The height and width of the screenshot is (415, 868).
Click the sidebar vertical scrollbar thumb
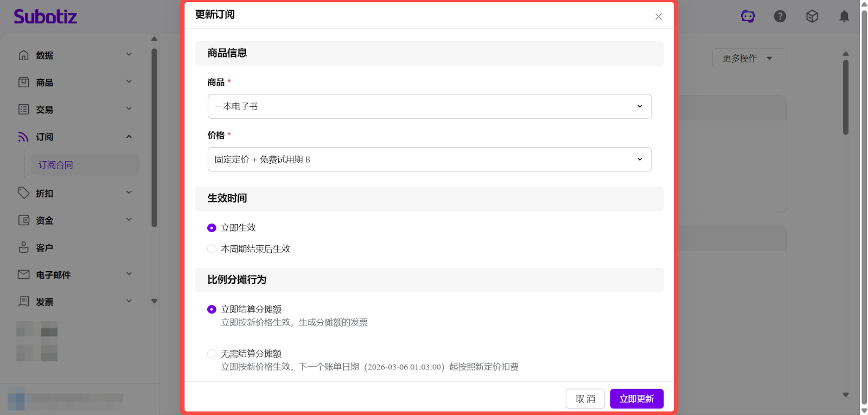coord(154,136)
